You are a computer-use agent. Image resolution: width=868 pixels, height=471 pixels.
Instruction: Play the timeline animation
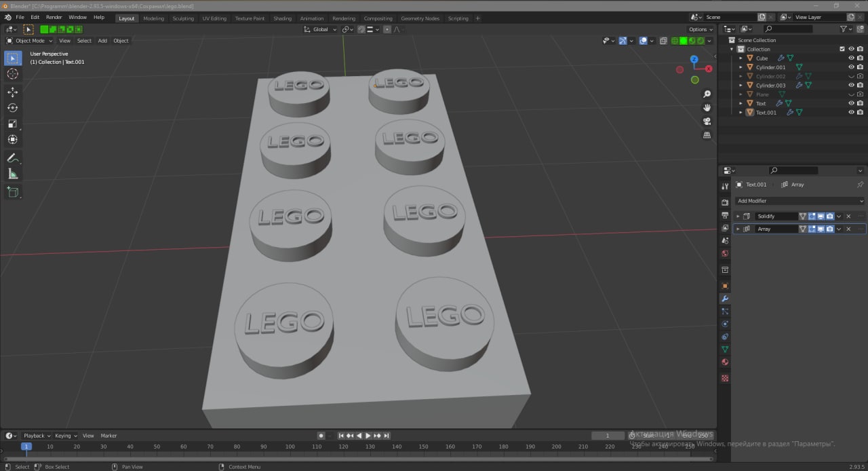coord(368,436)
